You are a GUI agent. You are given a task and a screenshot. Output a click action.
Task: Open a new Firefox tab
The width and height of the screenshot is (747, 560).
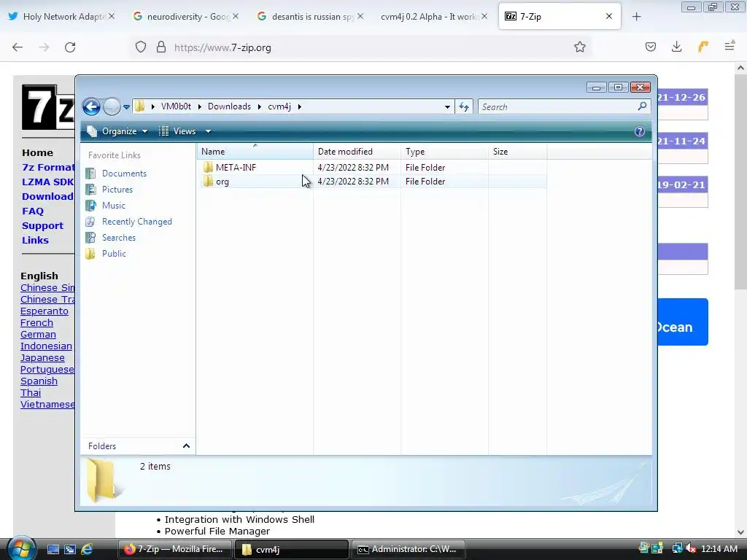click(636, 17)
